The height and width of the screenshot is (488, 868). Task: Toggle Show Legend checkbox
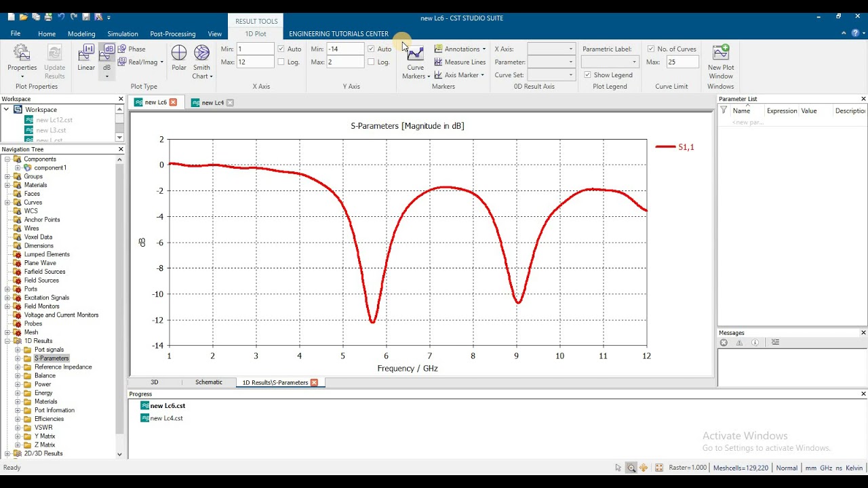[587, 75]
